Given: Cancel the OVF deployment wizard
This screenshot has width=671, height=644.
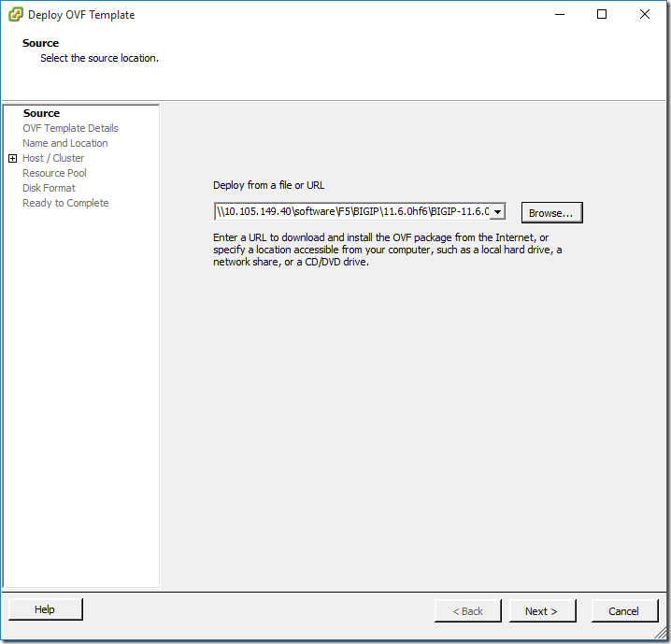Looking at the screenshot, I should [x=624, y=611].
